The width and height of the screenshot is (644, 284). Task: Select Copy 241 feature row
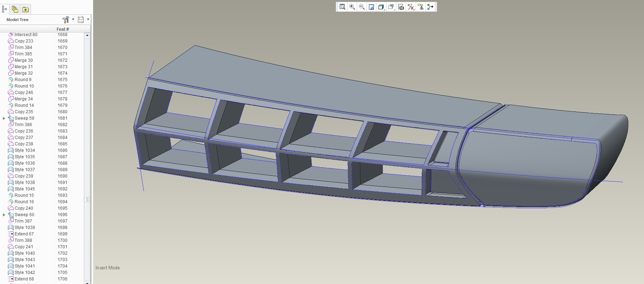[x=24, y=247]
